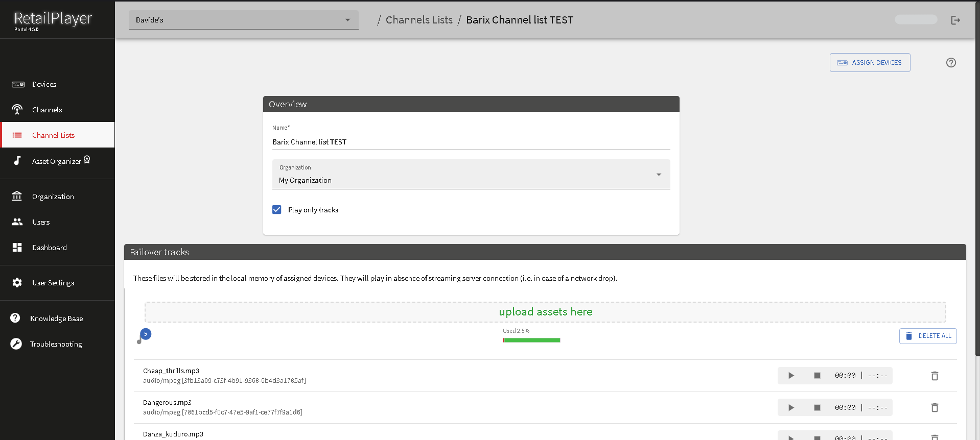The height and width of the screenshot is (440, 980).
Task: Open the help question mark icon
Action: pyautogui.click(x=950, y=63)
